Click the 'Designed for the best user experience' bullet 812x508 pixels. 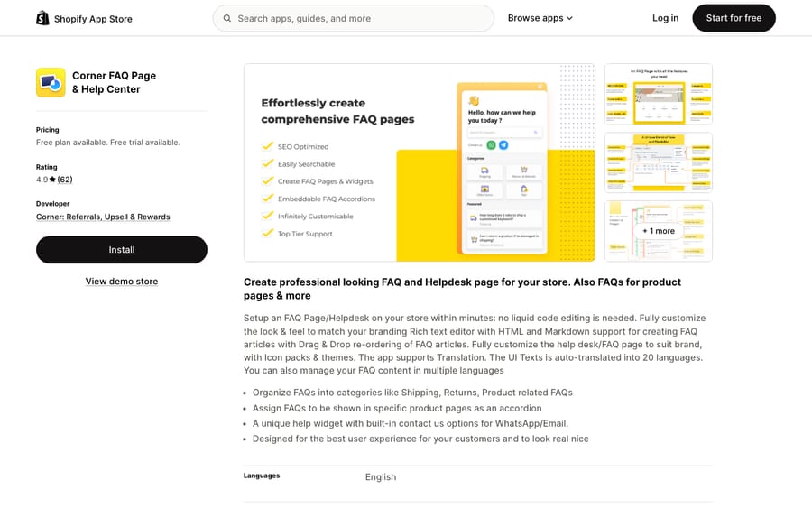click(x=420, y=439)
